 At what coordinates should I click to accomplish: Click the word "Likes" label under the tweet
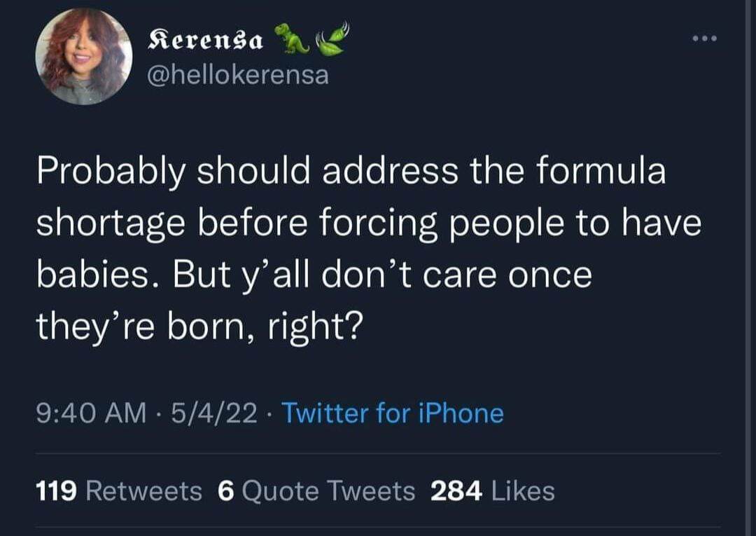[524, 491]
